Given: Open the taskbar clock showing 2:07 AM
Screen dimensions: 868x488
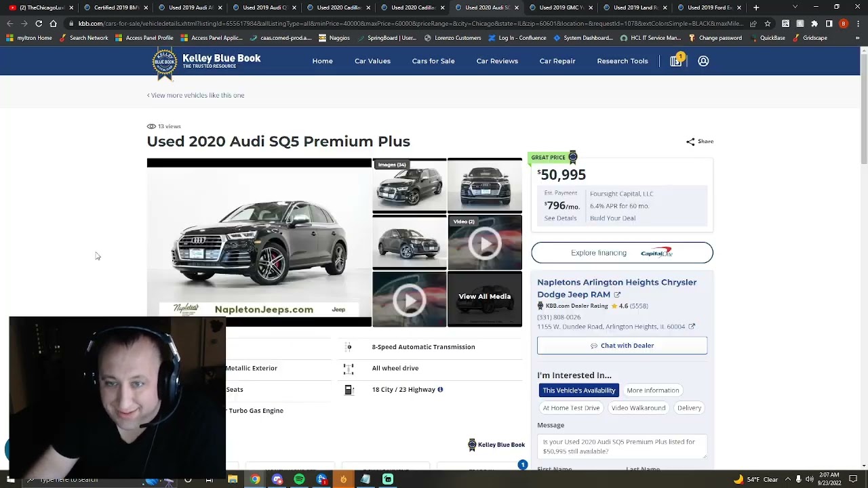Looking at the screenshot, I should pyautogui.click(x=829, y=479).
